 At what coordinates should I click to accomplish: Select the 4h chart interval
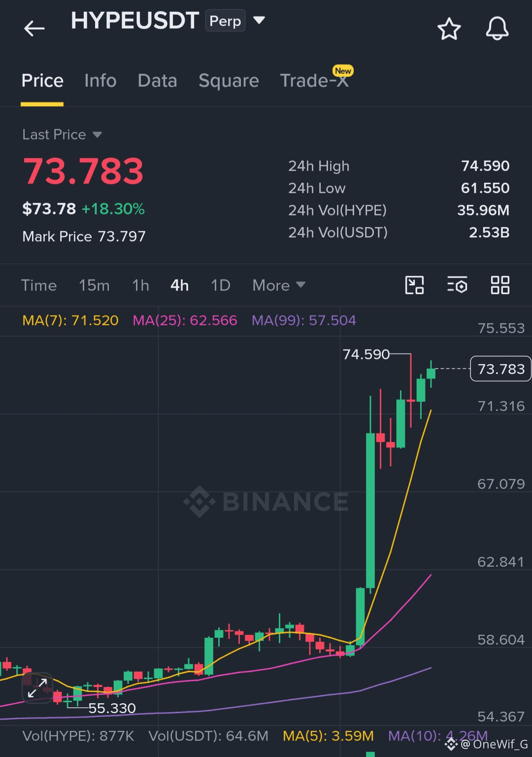tap(179, 285)
